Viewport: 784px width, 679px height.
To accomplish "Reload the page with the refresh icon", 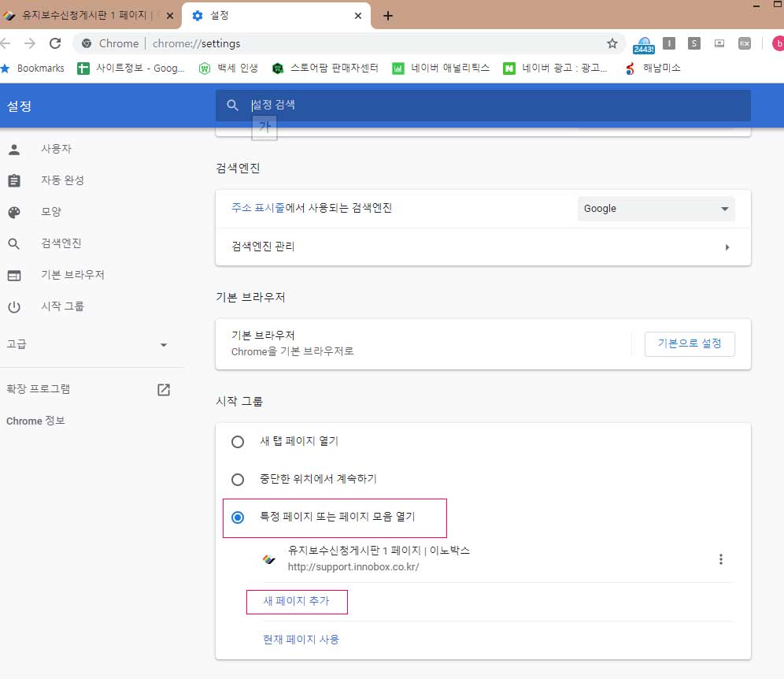I will [x=55, y=44].
